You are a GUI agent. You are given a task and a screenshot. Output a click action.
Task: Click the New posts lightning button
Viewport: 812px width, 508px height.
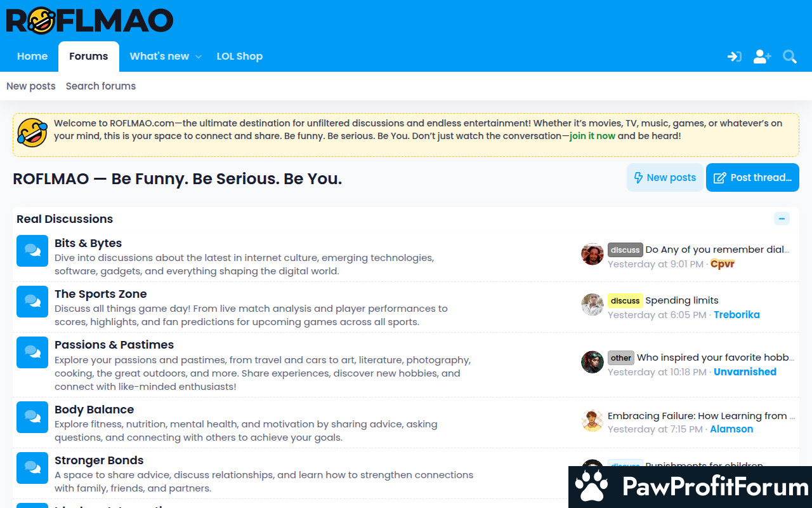click(665, 178)
